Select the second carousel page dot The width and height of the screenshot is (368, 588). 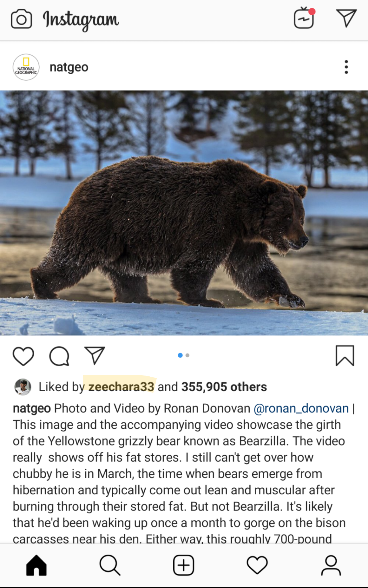tap(187, 355)
